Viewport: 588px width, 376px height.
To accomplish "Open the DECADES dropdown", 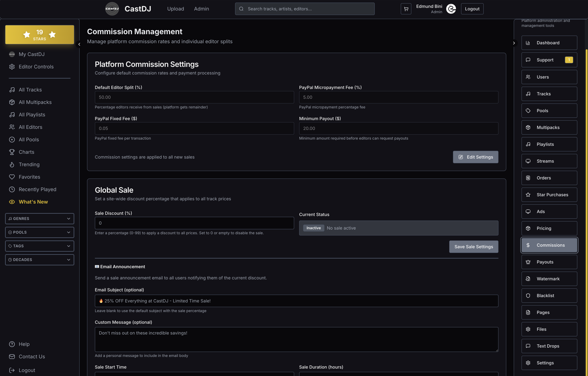I will [39, 259].
